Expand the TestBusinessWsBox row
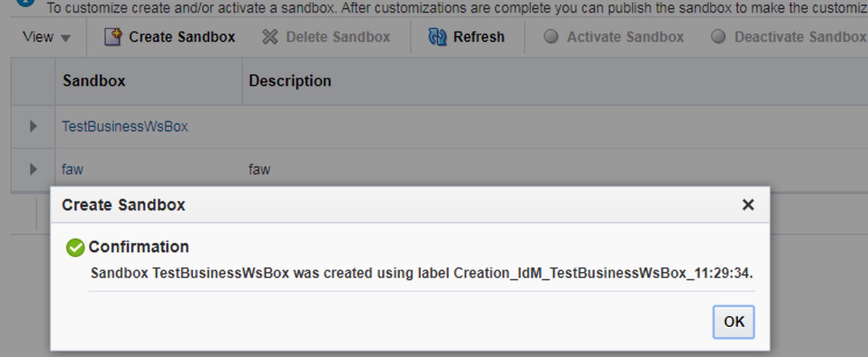 [33, 126]
